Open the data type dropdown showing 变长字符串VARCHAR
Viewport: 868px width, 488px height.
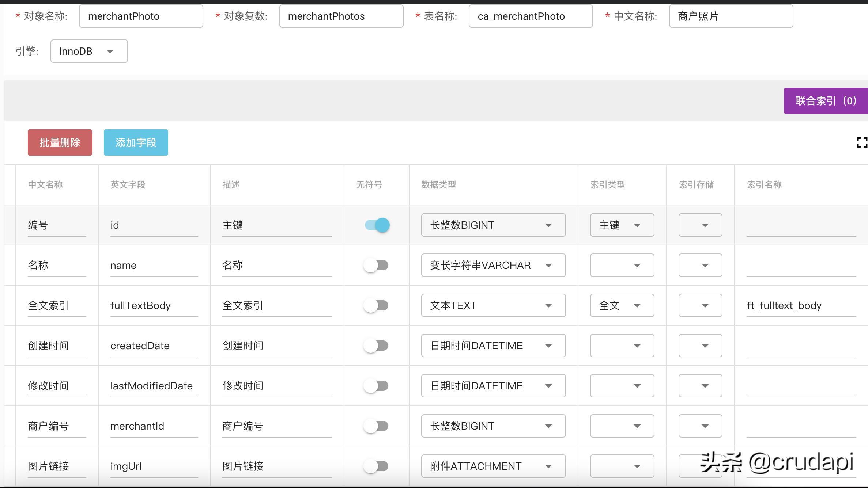[493, 265]
